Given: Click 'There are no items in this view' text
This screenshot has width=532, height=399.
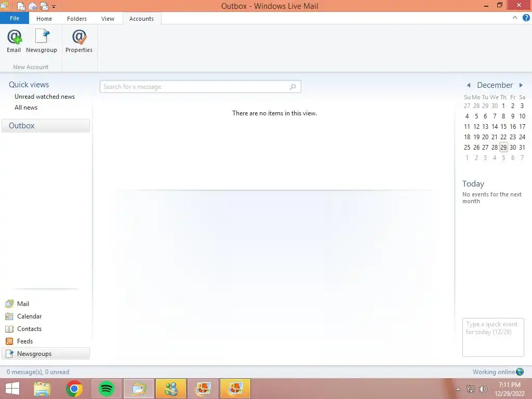Looking at the screenshot, I should [274, 113].
